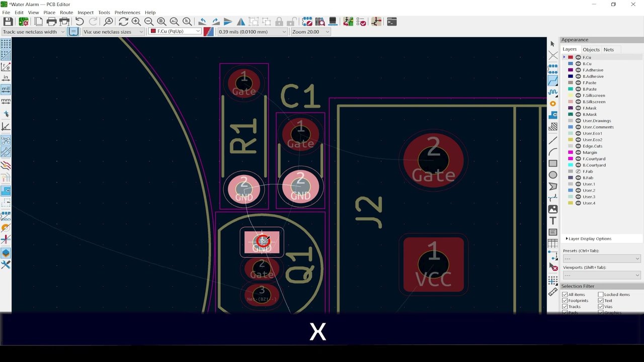Open the Find tool in the toolbar

tap(108, 22)
